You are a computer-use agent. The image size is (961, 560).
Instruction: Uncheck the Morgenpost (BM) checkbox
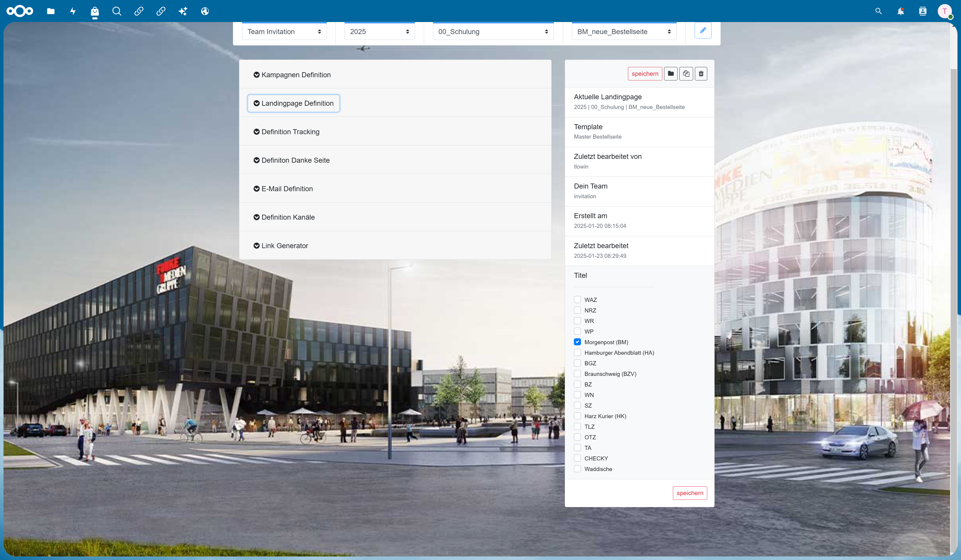(577, 342)
